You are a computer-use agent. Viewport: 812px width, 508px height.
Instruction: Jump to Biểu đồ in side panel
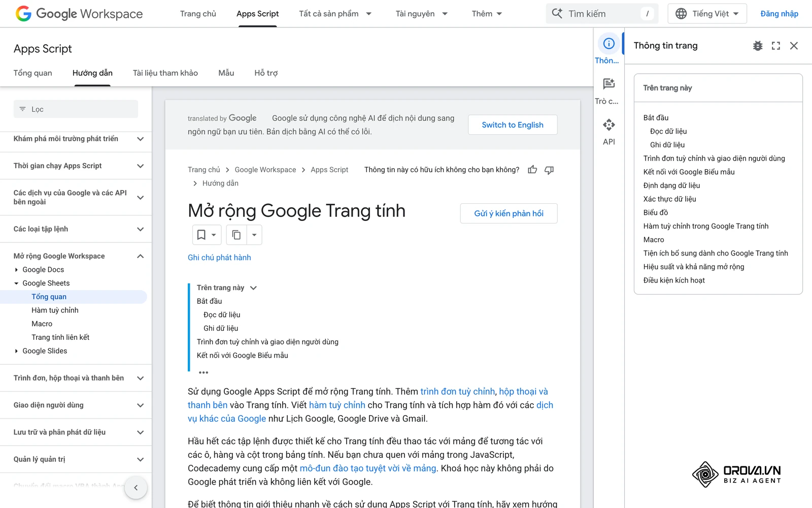[656, 213]
